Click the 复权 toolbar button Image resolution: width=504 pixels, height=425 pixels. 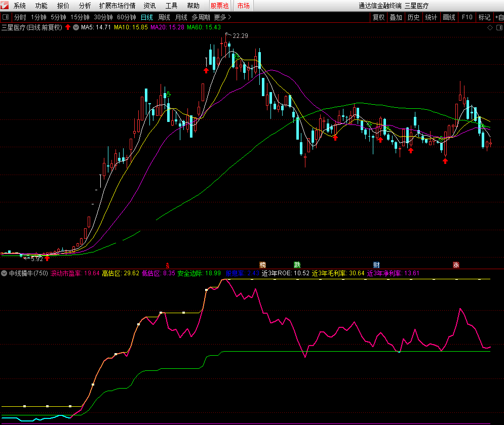[x=379, y=17]
